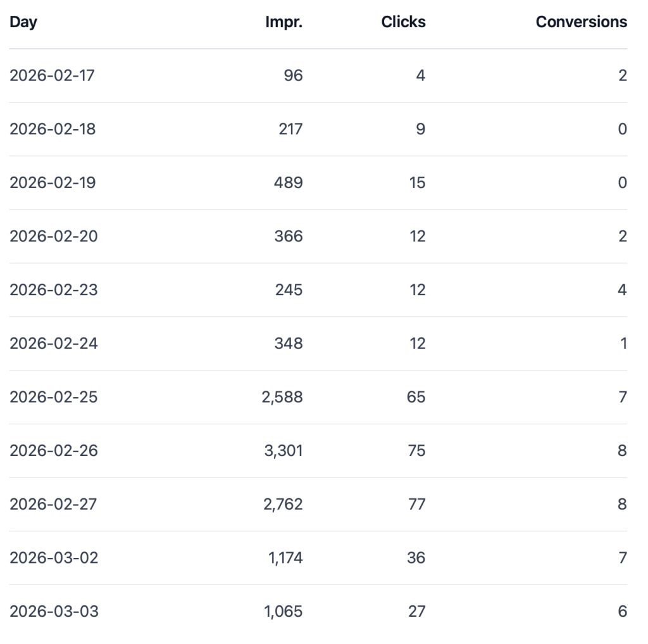Click the 2026-03-02 row date
The image size is (648, 644).
(x=54, y=558)
